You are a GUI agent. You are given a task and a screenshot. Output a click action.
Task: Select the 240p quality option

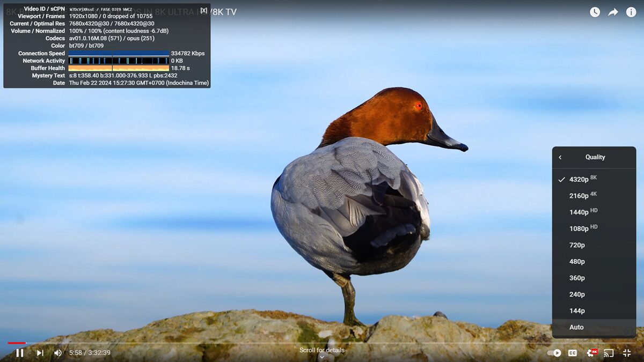pos(594,294)
